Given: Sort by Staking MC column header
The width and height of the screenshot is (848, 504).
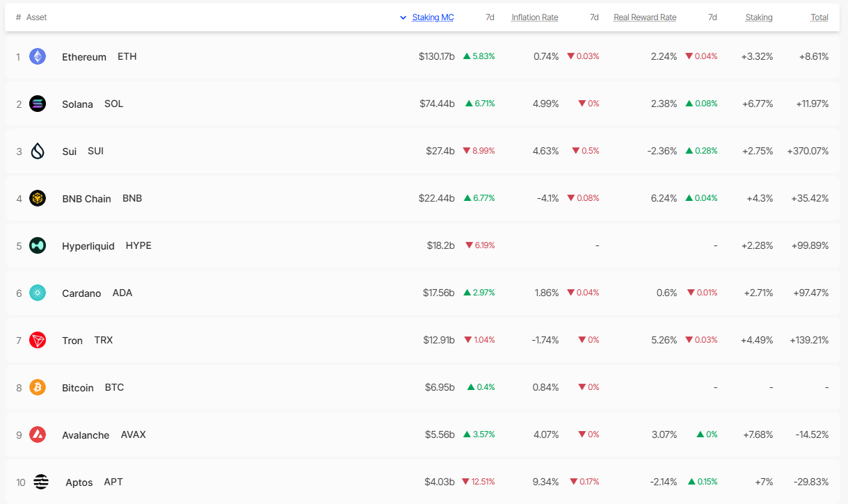Looking at the screenshot, I should point(433,17).
